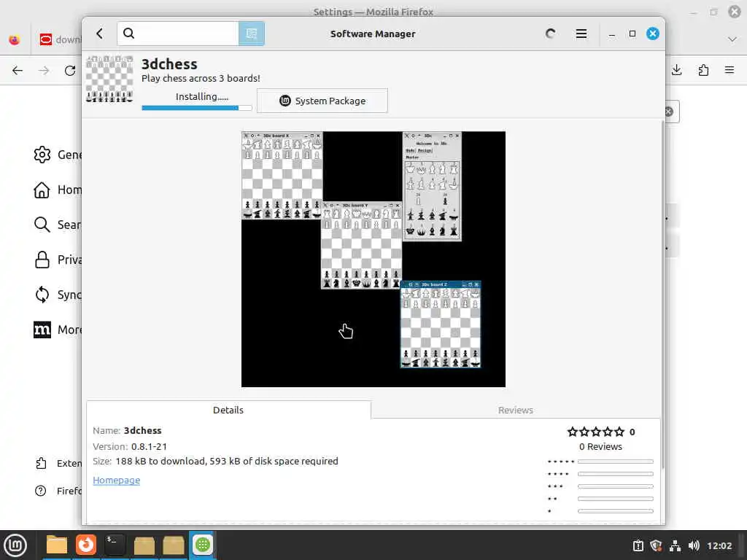Click the Installing progress bar

click(197, 108)
